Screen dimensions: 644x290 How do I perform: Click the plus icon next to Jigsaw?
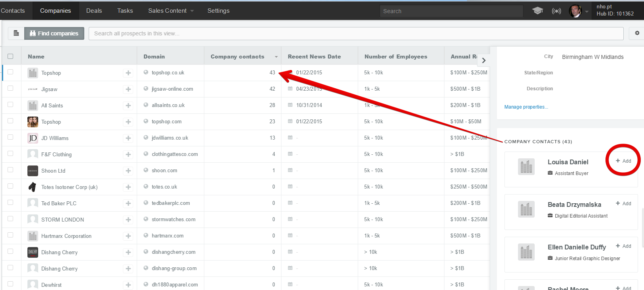tap(128, 89)
